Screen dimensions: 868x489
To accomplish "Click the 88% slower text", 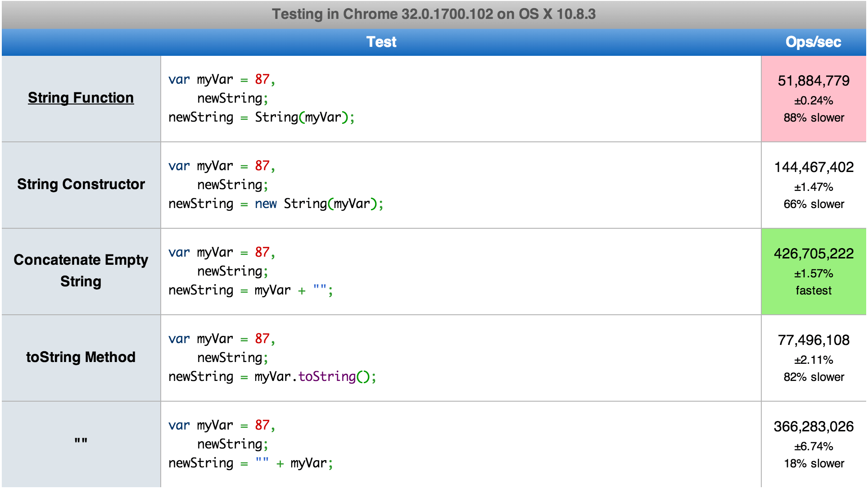I will tap(813, 118).
